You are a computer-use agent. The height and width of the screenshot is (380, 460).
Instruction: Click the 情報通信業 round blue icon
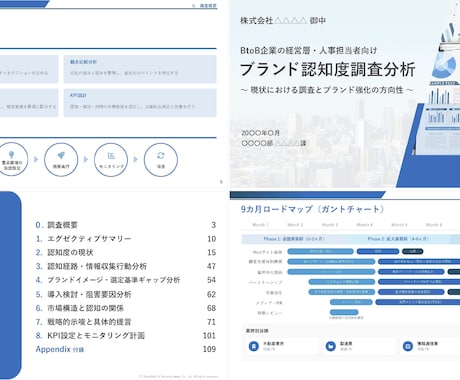point(408,346)
